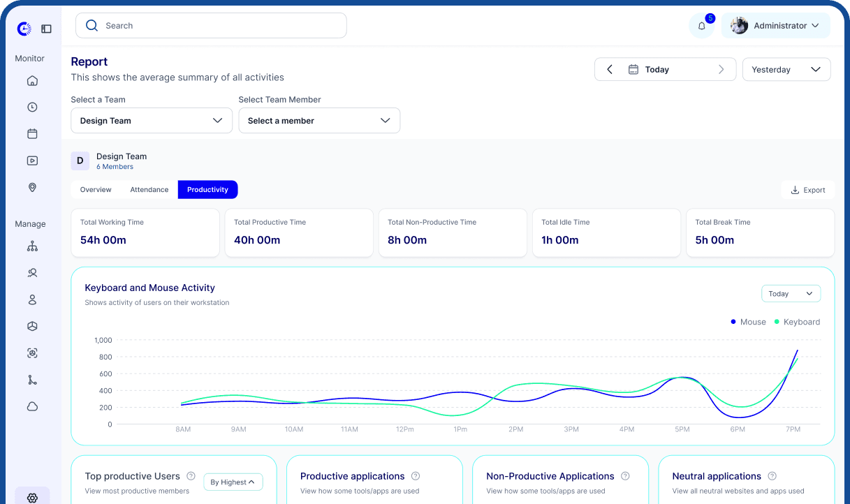Click the settings gear in the sidebar
The height and width of the screenshot is (504, 850).
pos(32,498)
